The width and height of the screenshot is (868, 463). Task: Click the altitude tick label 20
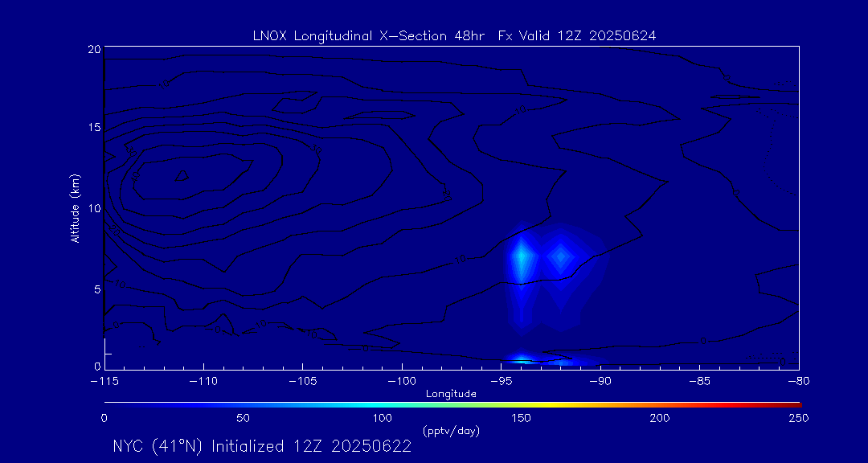(x=94, y=49)
